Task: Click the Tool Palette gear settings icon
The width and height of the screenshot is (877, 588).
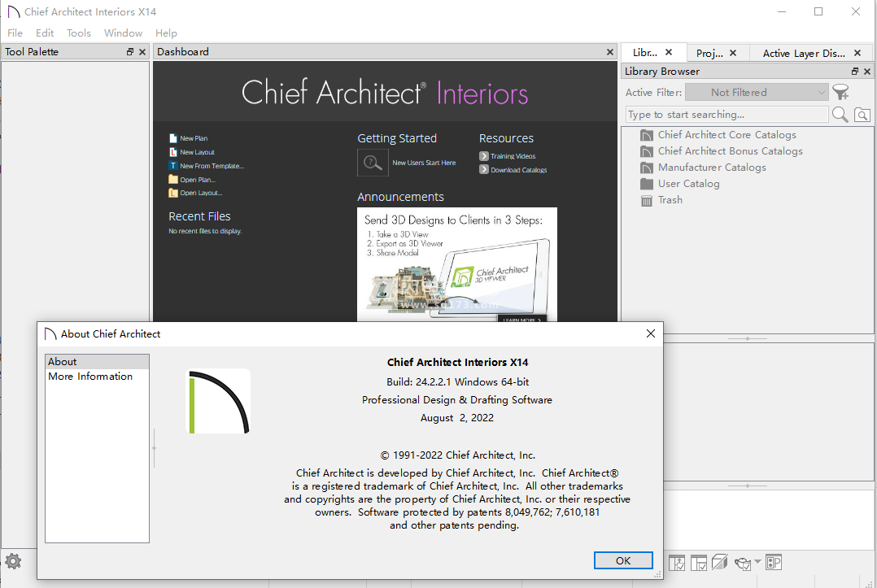Action: point(13,560)
